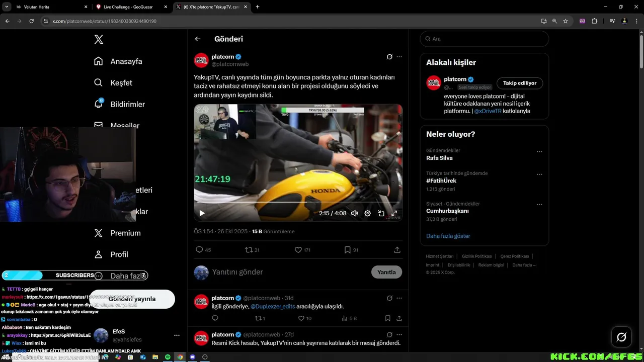Screen dimensions: 644x362
Task: Open Discord from the taskbar
Action: click(x=192, y=357)
